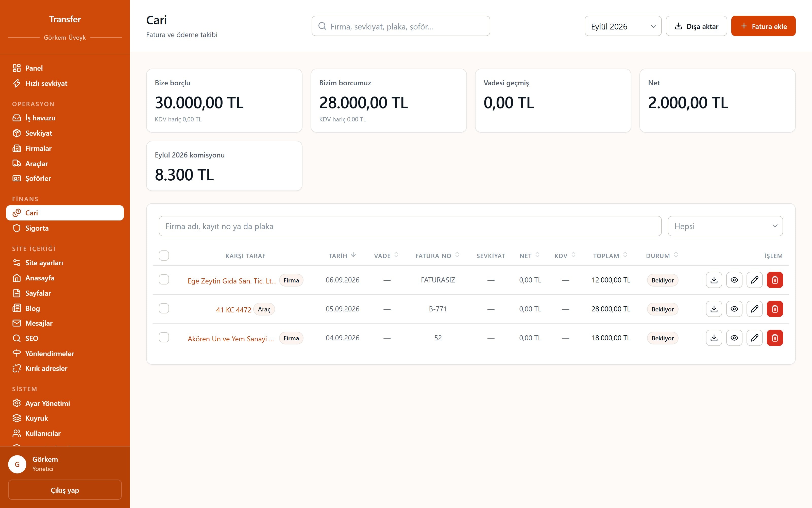Viewport: 812px width, 508px height.
Task: Download the Ege Zeytin Gıda invoice row
Action: (714, 280)
